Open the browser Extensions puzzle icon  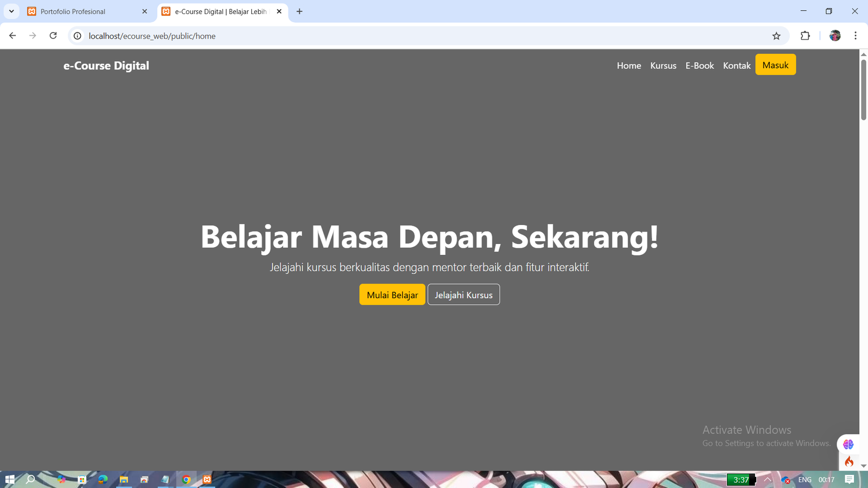coord(805,36)
